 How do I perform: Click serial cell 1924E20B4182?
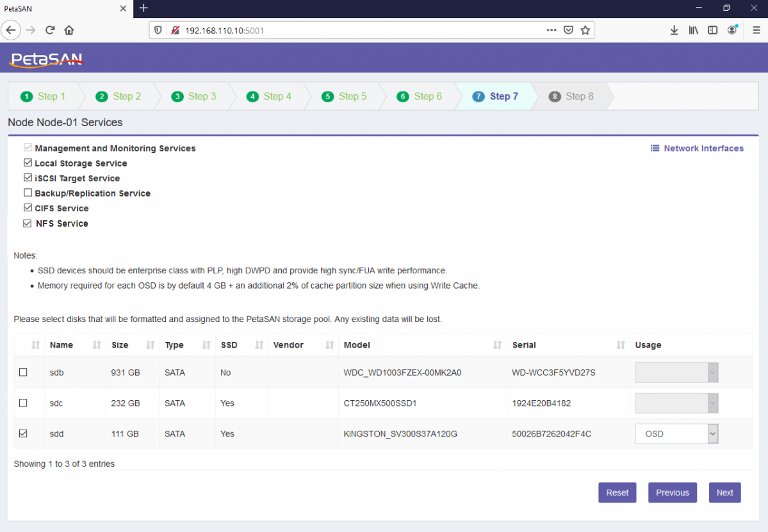[541, 403]
